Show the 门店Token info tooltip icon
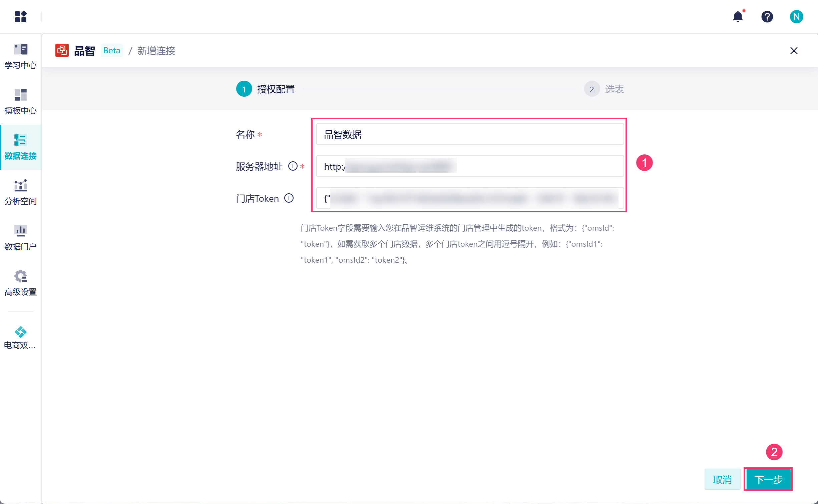 pos(289,198)
